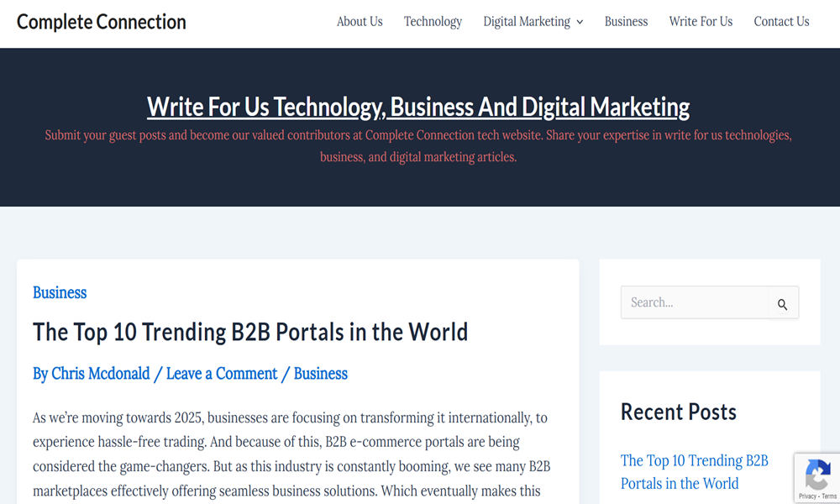Screen dimensions: 840x504
Task: Go to About Us page
Action: pyautogui.click(x=360, y=22)
